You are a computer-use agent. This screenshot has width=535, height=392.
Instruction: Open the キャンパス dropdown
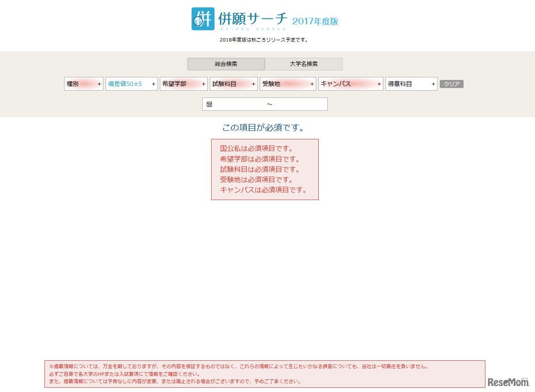[351, 84]
